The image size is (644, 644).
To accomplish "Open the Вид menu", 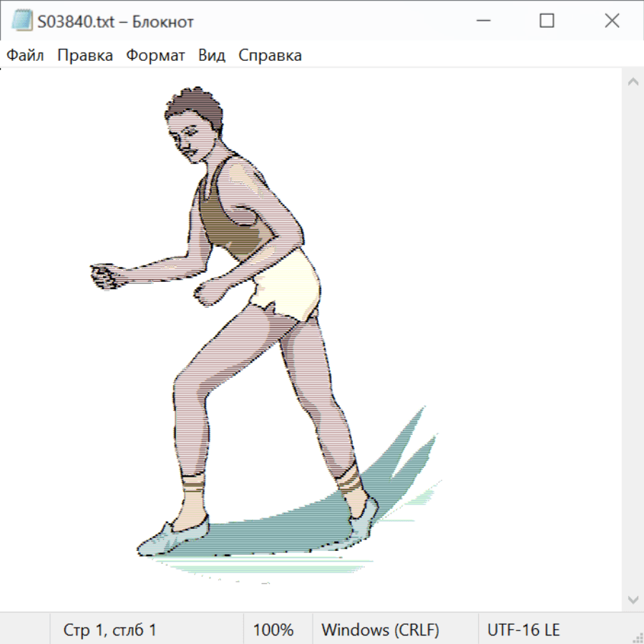I will [212, 56].
